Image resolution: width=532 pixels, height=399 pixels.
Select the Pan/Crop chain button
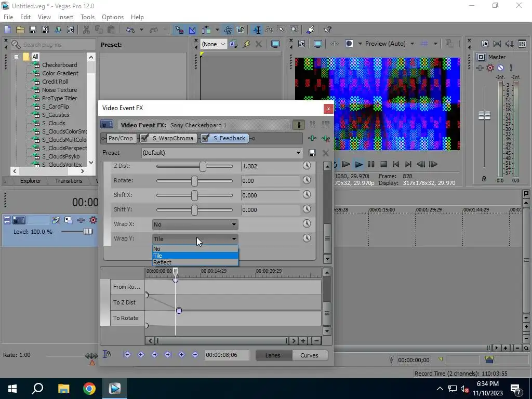(121, 138)
